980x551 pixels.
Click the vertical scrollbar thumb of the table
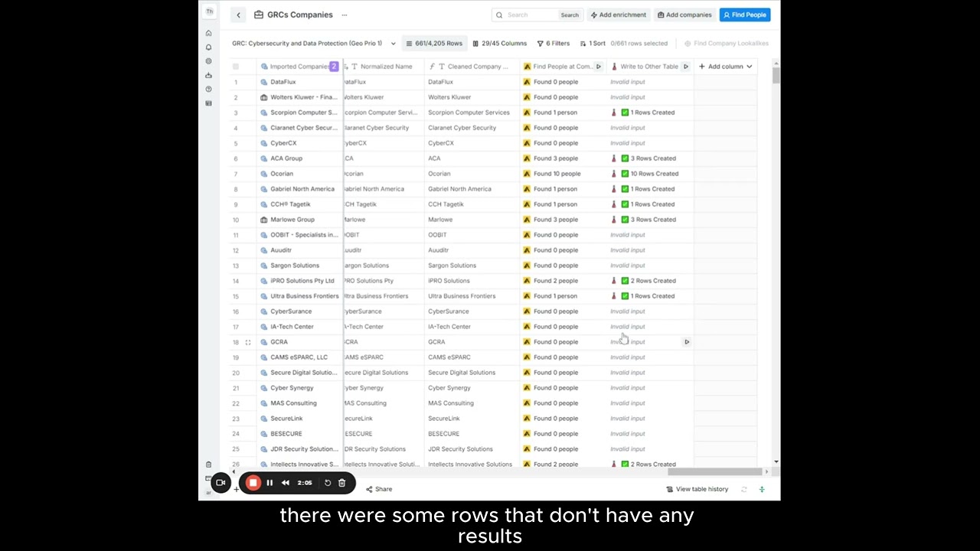tap(776, 75)
